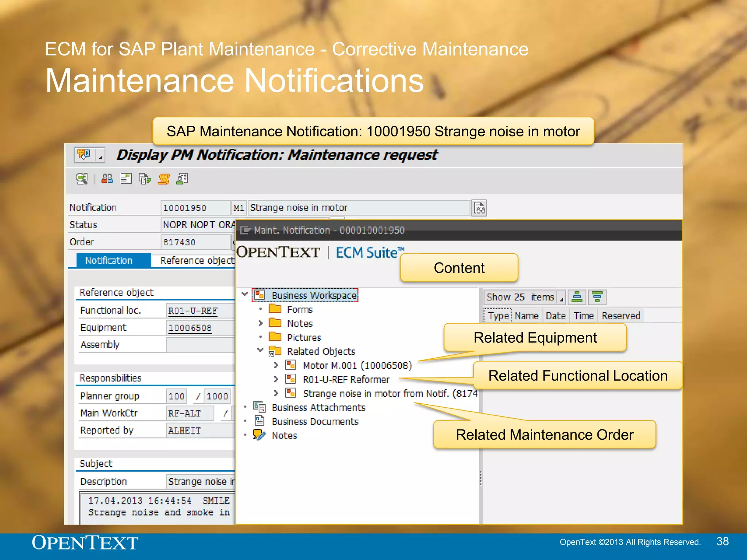Click the Business Documents icon

point(260,421)
